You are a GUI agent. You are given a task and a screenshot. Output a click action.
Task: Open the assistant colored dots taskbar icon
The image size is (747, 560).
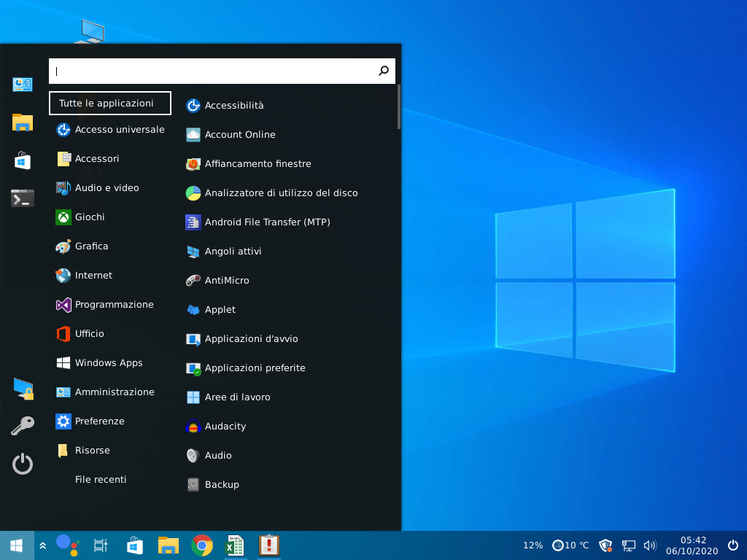(68, 545)
